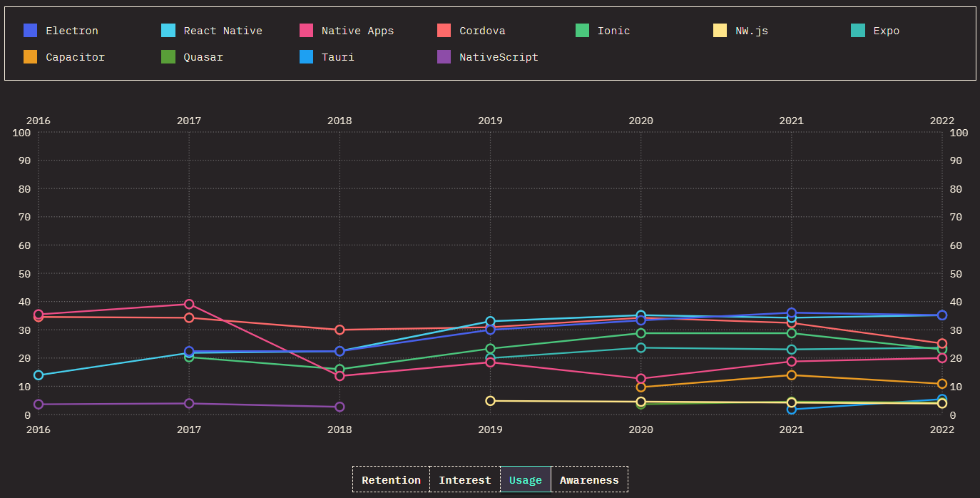980x498 pixels.
Task: Select the Ionic 2019 data point
Action: point(490,349)
